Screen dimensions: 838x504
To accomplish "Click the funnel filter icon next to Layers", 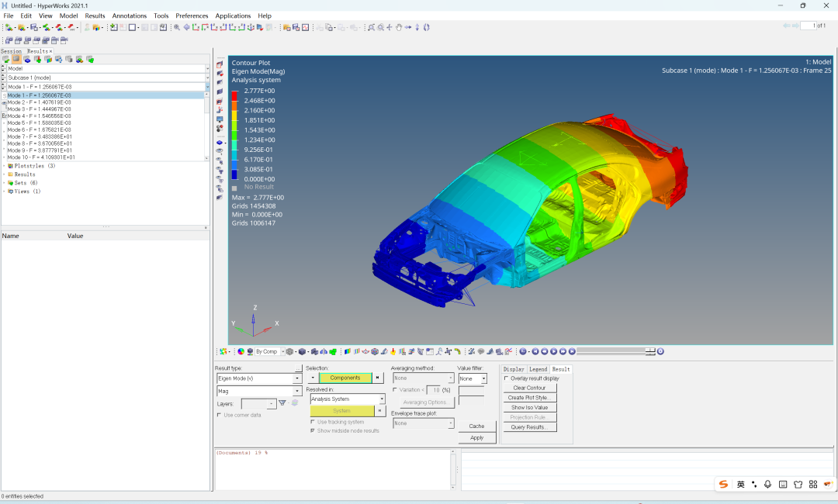I will tap(282, 403).
